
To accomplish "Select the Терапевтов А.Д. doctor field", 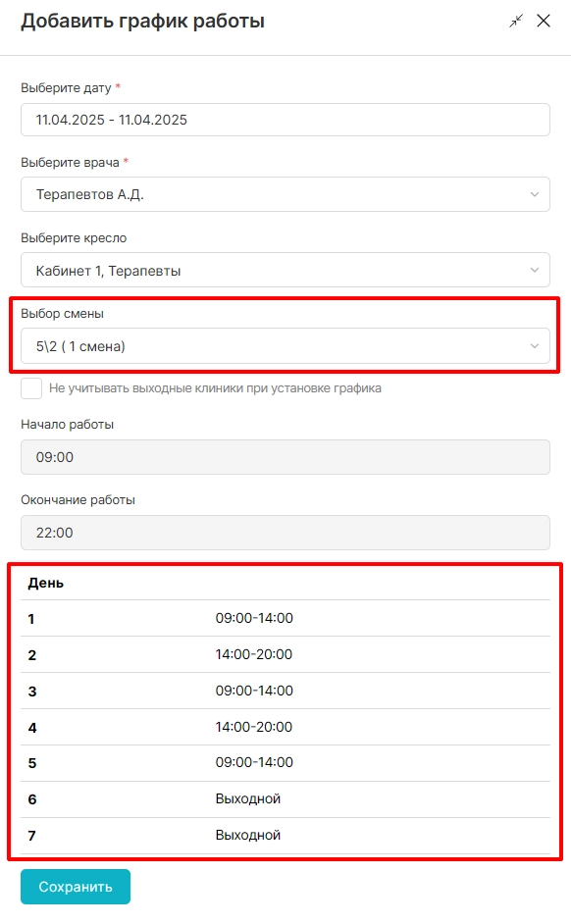I will (285, 194).
